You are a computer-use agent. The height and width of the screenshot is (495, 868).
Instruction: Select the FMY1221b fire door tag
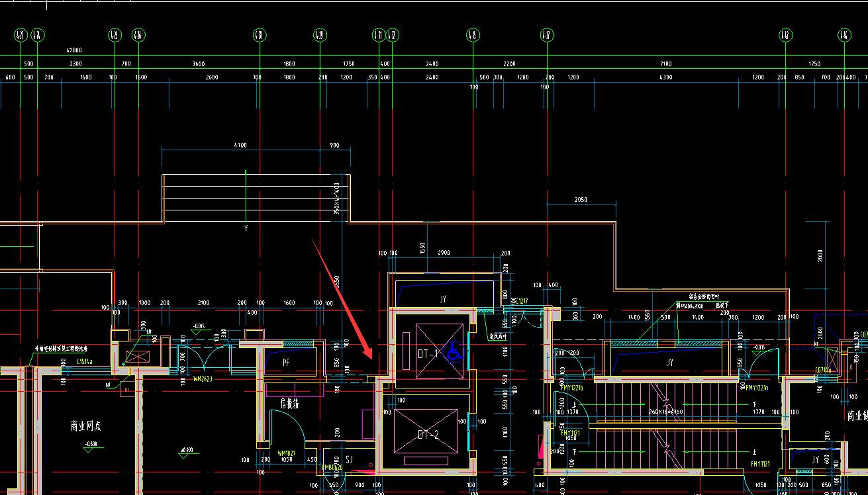572,388
